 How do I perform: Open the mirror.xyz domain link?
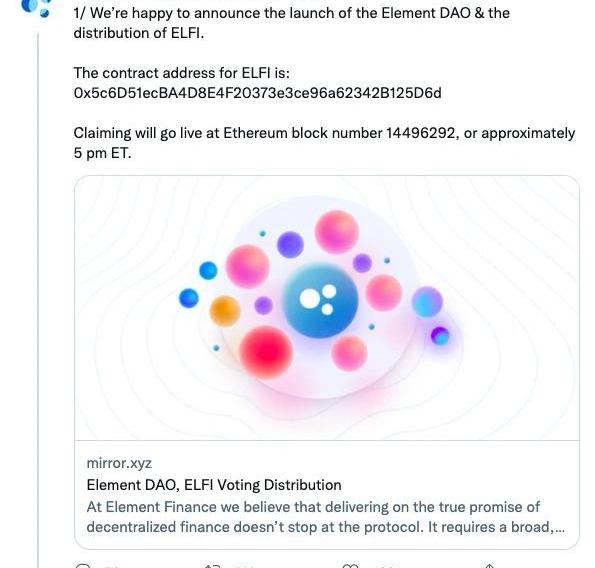pyautogui.click(x=119, y=463)
